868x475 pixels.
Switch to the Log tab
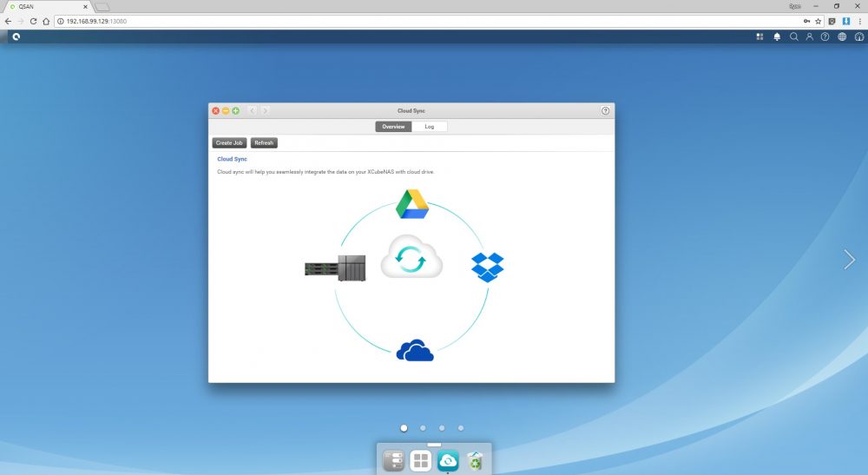tap(430, 127)
